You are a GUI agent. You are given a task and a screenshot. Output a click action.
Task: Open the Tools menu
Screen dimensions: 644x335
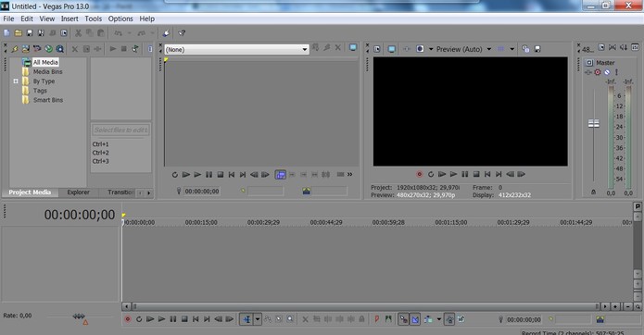click(94, 19)
